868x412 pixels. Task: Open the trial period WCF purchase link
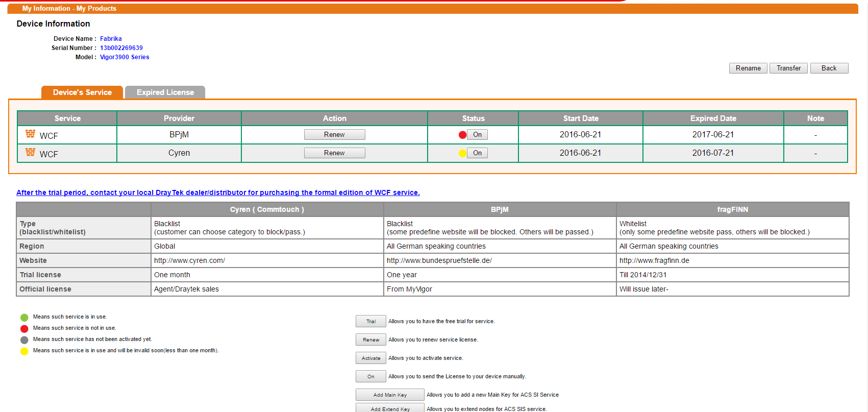tap(218, 192)
